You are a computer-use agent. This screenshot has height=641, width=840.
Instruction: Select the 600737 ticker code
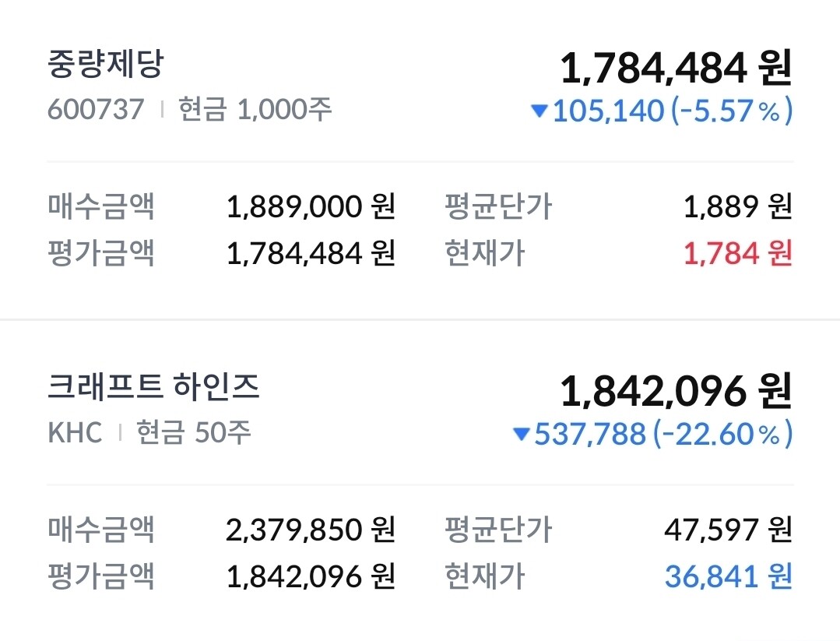(x=96, y=110)
